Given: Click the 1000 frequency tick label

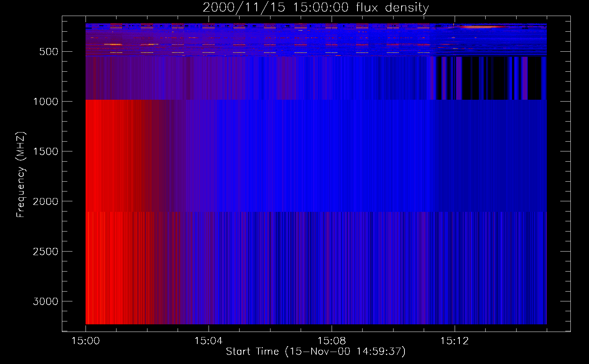Looking at the screenshot, I should click(46, 102).
